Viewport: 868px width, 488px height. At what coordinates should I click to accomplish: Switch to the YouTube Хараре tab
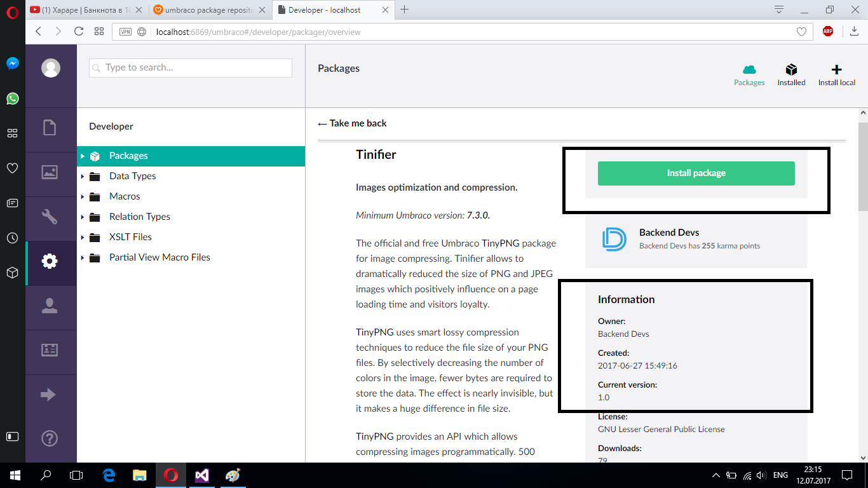(87, 10)
